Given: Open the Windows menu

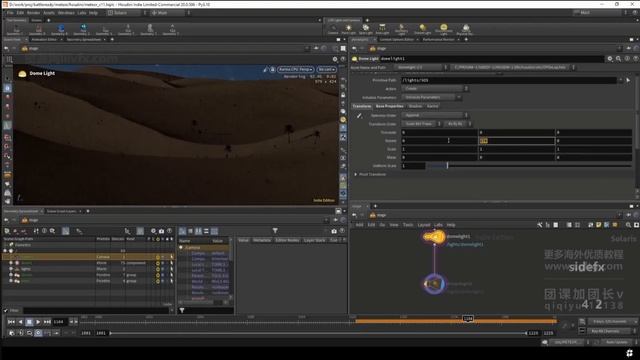Looking at the screenshot, I should (x=66, y=13).
